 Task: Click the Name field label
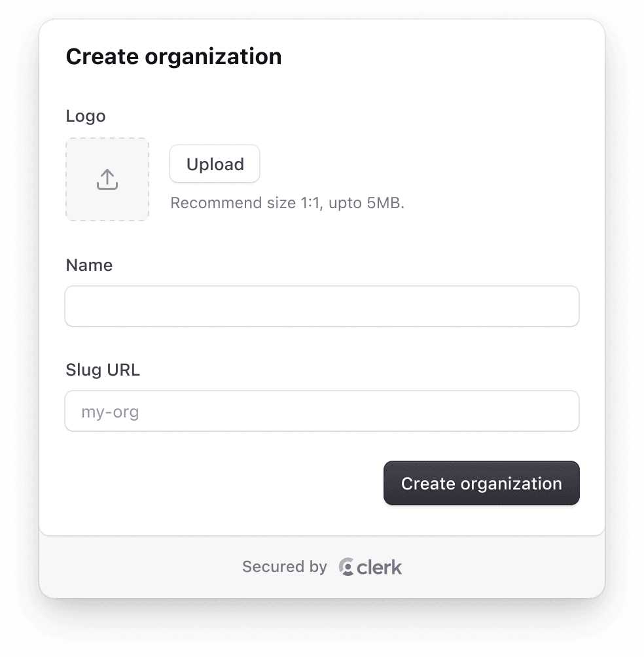pos(89,265)
